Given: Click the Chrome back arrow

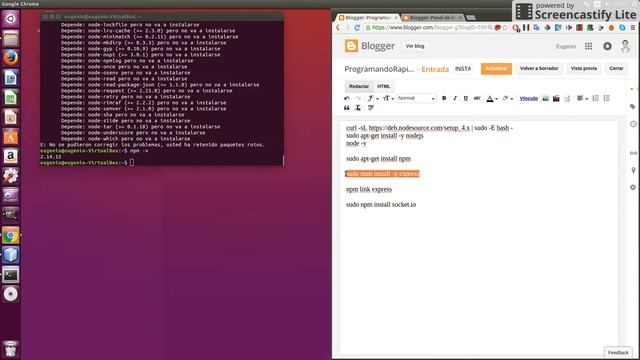Looking at the screenshot, I should pyautogui.click(x=338, y=27).
